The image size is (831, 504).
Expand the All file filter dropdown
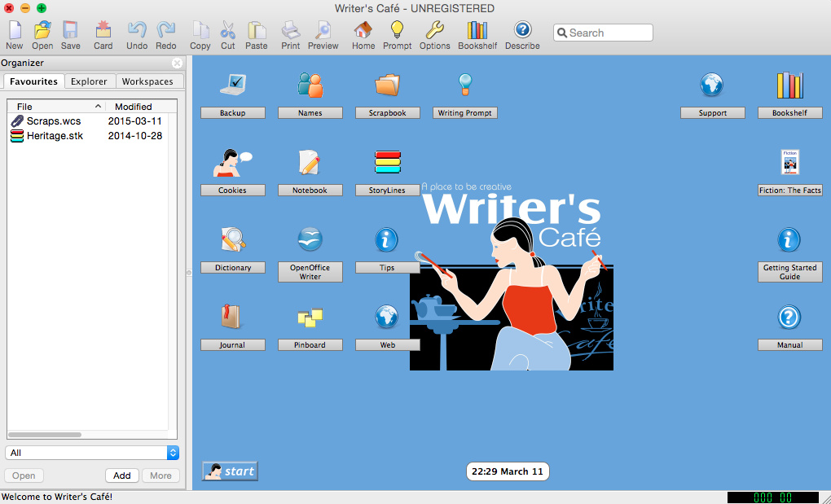point(92,453)
